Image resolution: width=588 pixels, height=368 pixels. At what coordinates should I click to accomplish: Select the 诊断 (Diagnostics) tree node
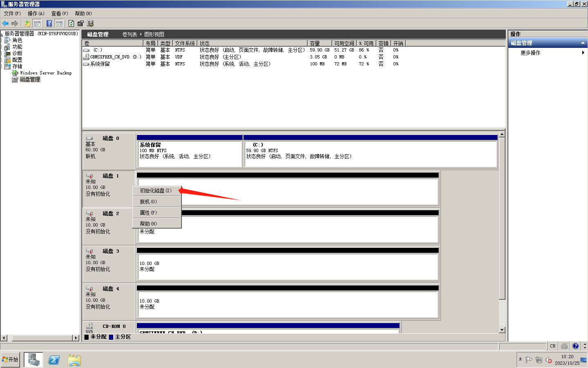tap(17, 53)
